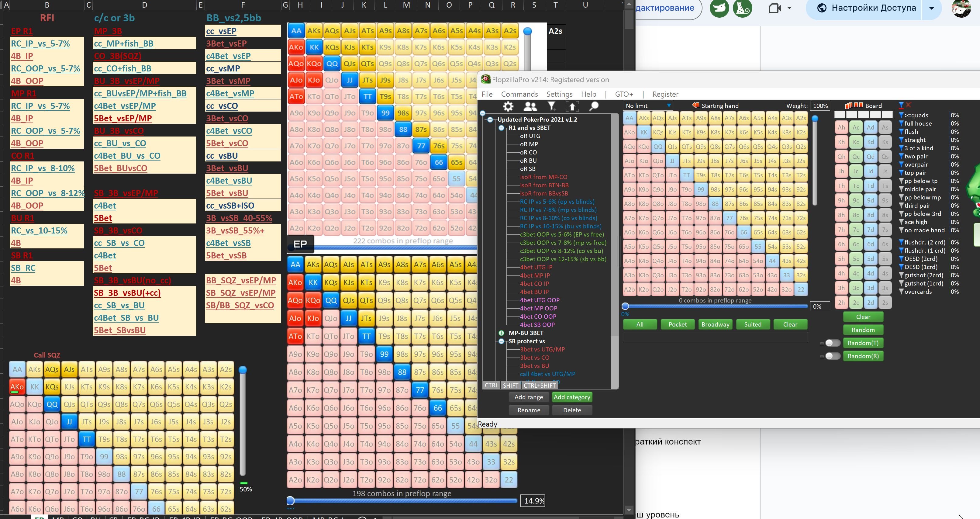Select the oR UTG range in tree
This screenshot has width=980, height=519.
click(x=530, y=136)
